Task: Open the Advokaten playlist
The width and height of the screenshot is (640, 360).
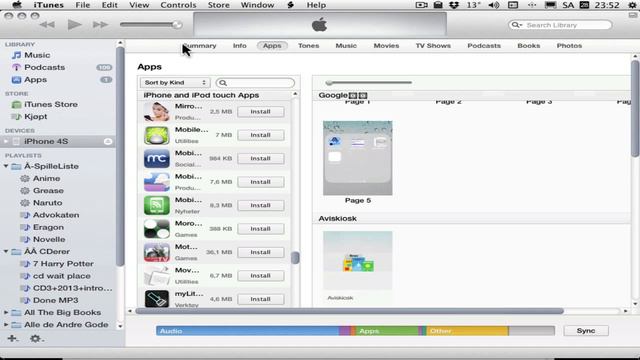Action: coord(56,215)
